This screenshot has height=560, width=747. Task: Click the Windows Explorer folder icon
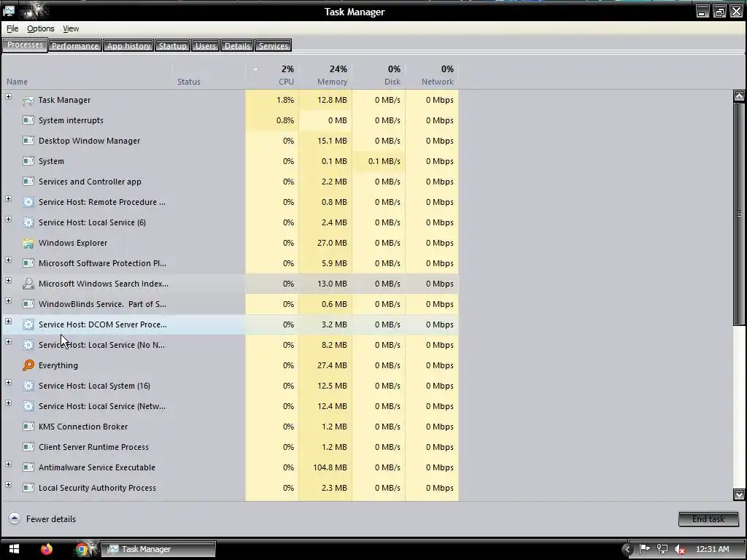(28, 244)
